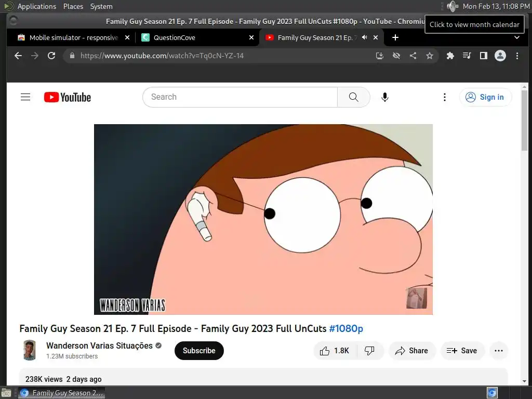532x399 pixels.
Task: Open Wanderson Varias Situações channel name
Action: point(99,345)
